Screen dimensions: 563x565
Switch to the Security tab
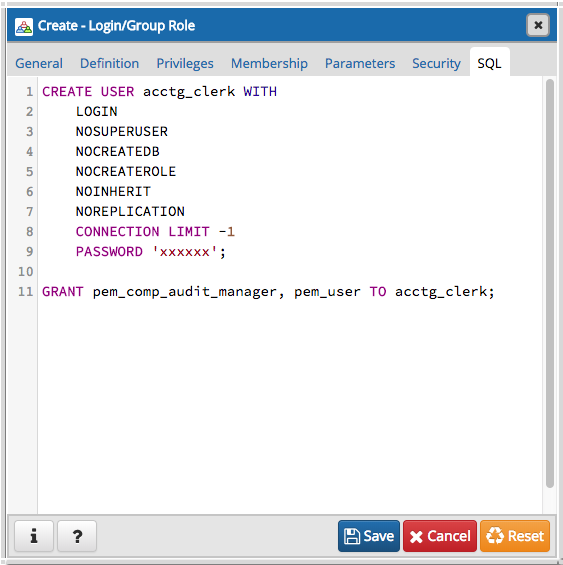436,63
